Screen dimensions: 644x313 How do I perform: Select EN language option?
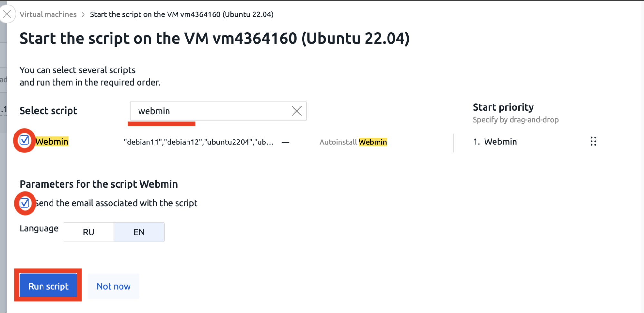(139, 232)
